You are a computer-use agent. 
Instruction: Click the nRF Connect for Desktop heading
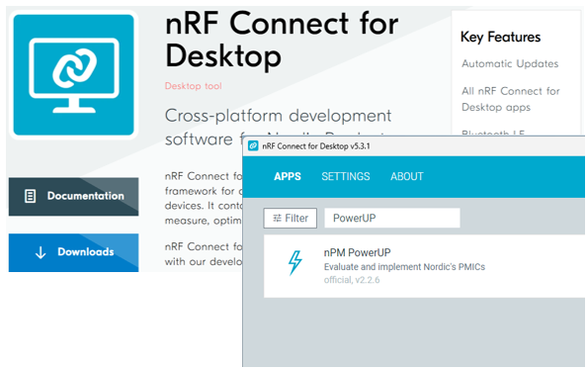click(282, 39)
